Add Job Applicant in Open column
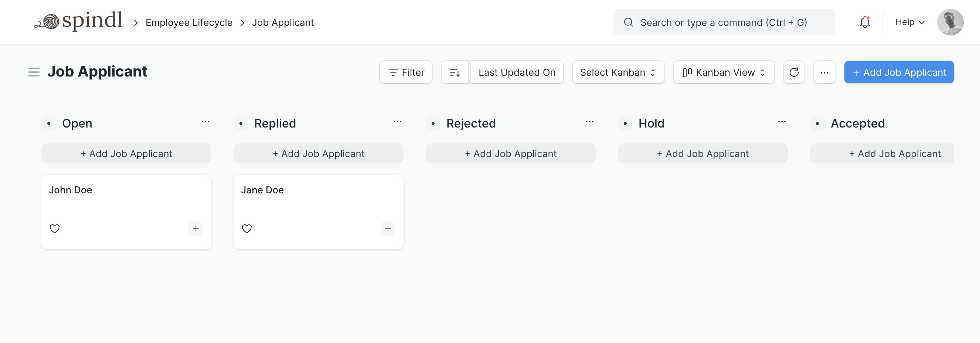The image size is (980, 343). [x=126, y=153]
